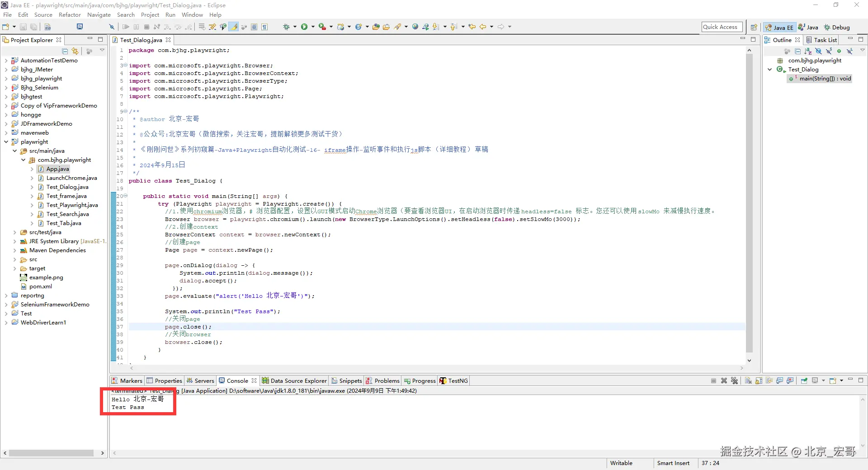868x470 pixels.
Task: Switch to the Problems tab
Action: [x=382, y=381]
